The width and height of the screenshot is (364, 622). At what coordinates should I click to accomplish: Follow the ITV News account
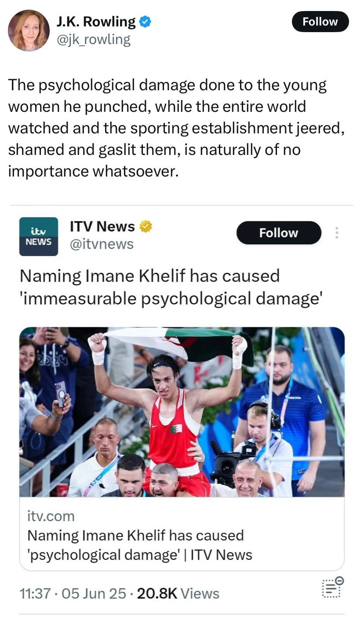click(x=279, y=233)
